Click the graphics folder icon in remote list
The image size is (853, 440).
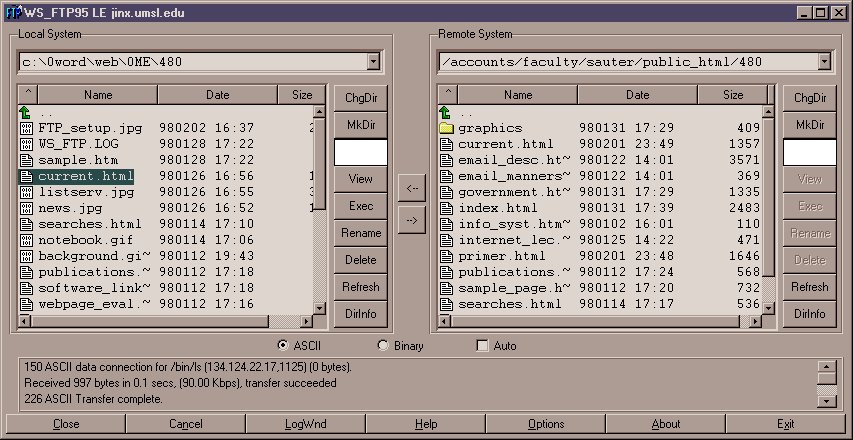point(447,128)
